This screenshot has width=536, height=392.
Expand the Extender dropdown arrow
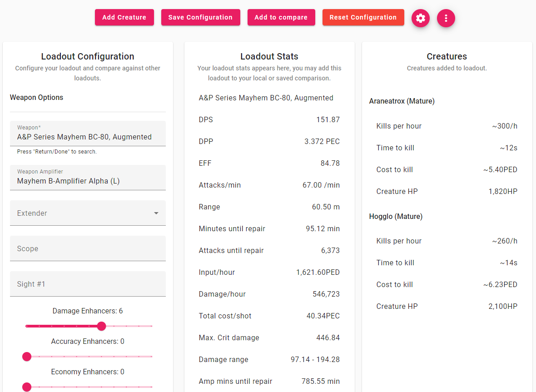point(156,213)
